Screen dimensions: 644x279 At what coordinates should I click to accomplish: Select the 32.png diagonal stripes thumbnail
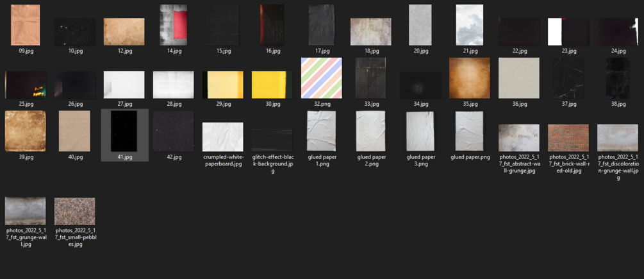(322, 78)
